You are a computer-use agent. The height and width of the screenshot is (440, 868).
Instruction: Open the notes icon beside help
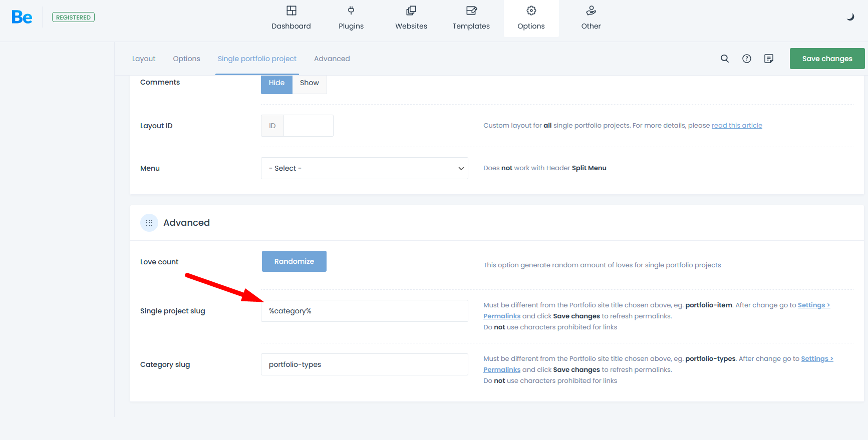click(768, 59)
